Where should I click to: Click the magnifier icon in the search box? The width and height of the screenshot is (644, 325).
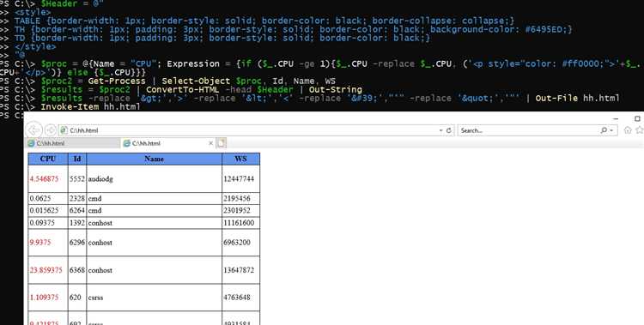[x=604, y=130]
